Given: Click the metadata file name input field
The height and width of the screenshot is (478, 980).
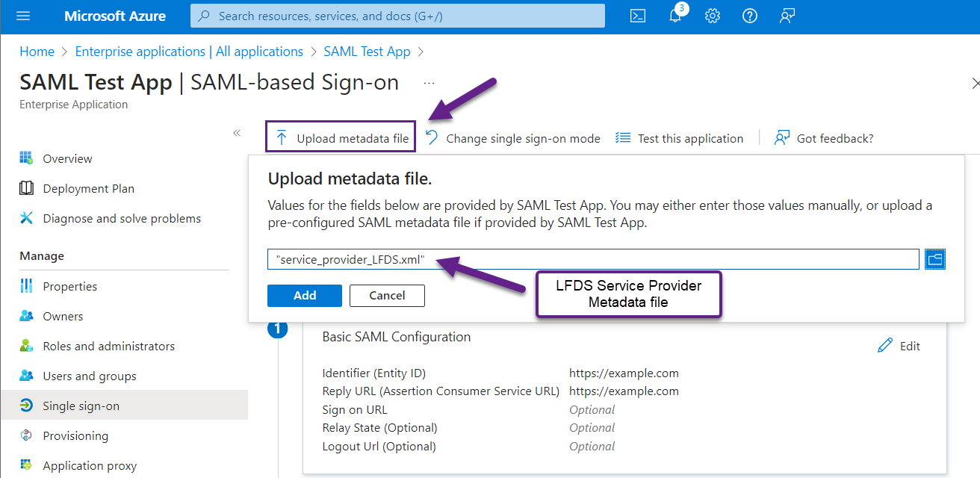Looking at the screenshot, I should point(593,259).
